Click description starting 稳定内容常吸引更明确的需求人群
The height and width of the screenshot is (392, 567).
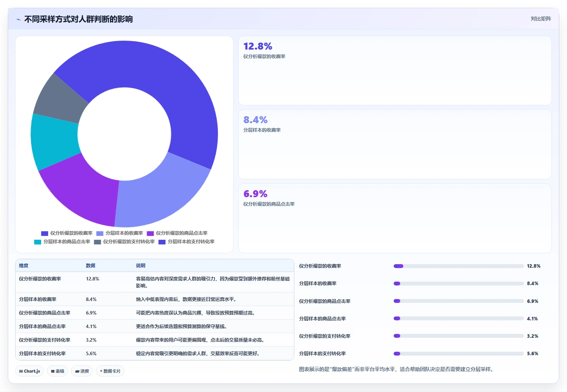coord(198,354)
